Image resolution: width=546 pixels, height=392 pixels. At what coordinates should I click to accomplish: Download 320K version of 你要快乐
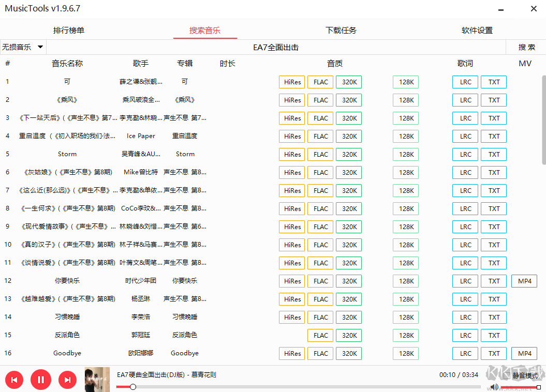348,281
